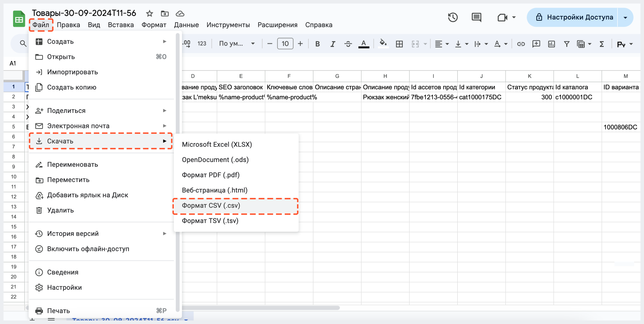This screenshot has width=644, height=324.
Task: Open the font dropdown 'По ум...'
Action: coord(237,44)
